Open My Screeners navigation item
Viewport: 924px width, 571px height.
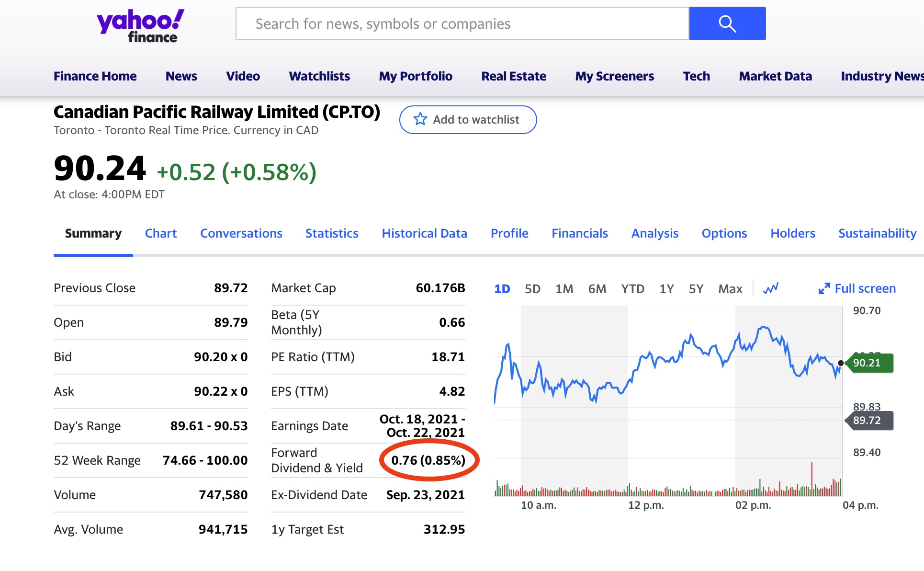pyautogui.click(x=614, y=76)
